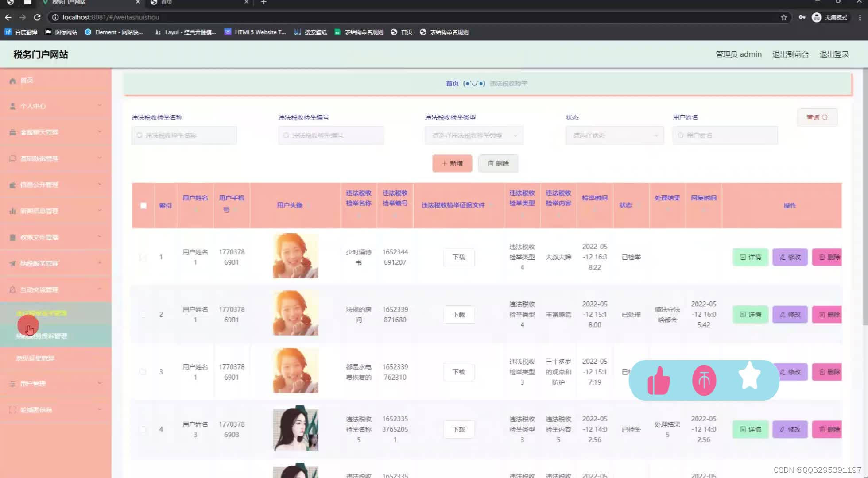This screenshot has width=868, height=478.
Task: Click 删除 for row 4
Action: [827, 429]
